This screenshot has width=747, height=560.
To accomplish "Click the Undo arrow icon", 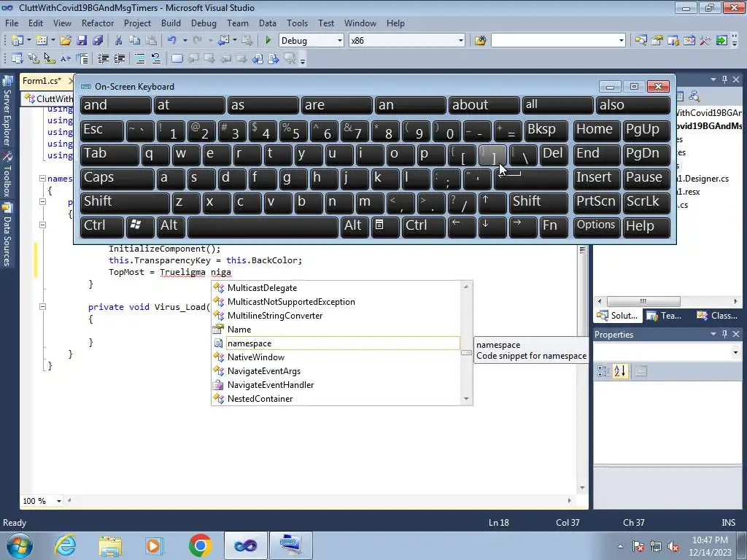I will tap(172, 41).
